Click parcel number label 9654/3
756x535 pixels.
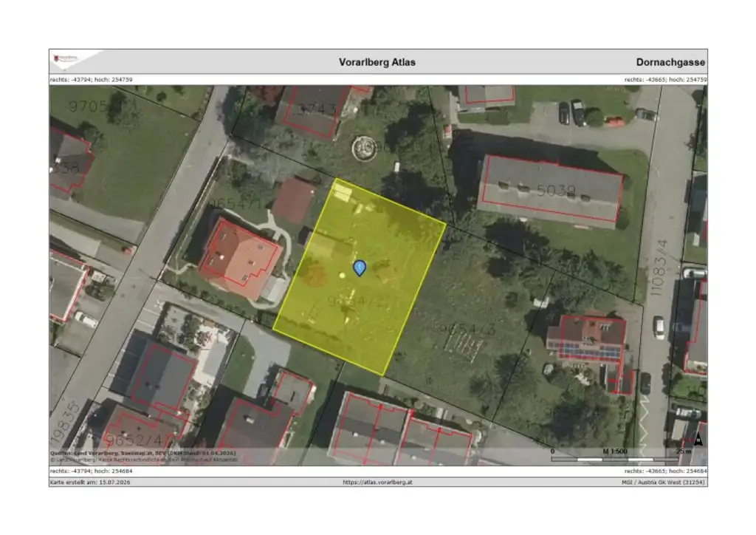pos(467,330)
